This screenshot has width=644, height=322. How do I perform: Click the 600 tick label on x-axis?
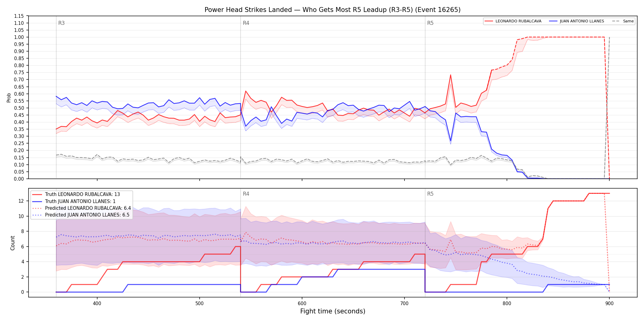pyautogui.click(x=302, y=303)
